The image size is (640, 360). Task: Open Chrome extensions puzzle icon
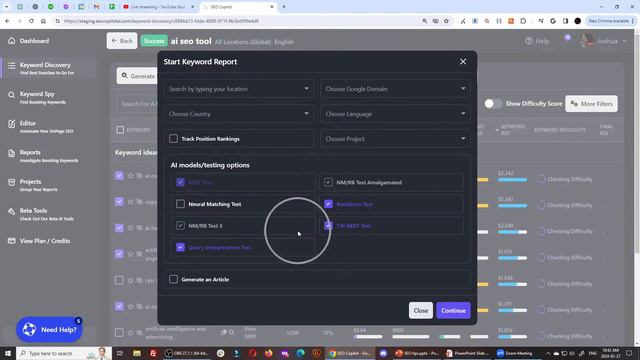click(x=523, y=21)
